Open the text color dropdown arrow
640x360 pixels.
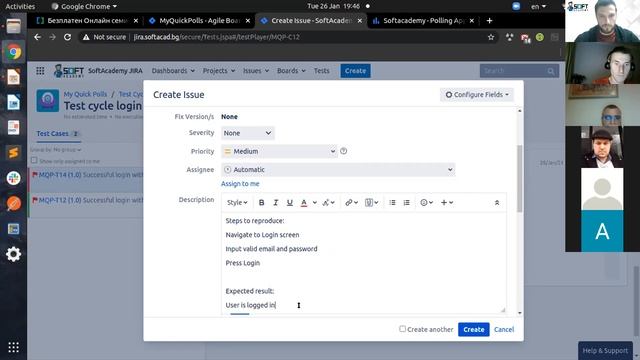tap(315, 202)
